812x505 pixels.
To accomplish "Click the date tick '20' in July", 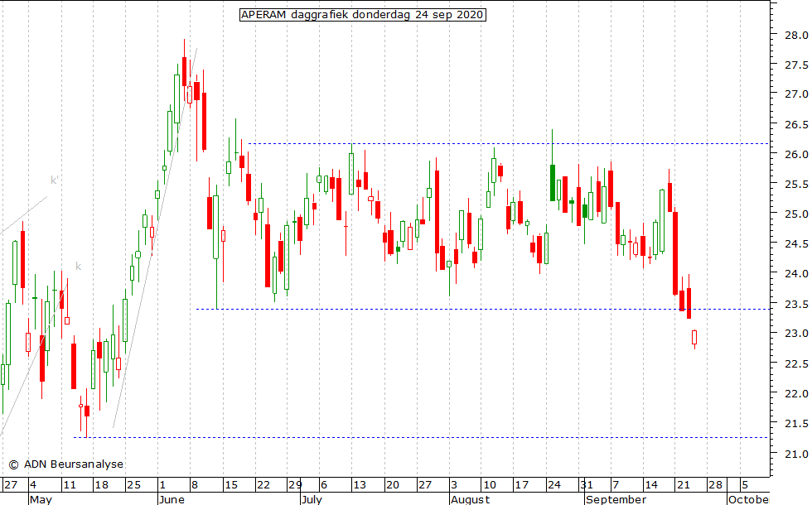I will coord(393,485).
